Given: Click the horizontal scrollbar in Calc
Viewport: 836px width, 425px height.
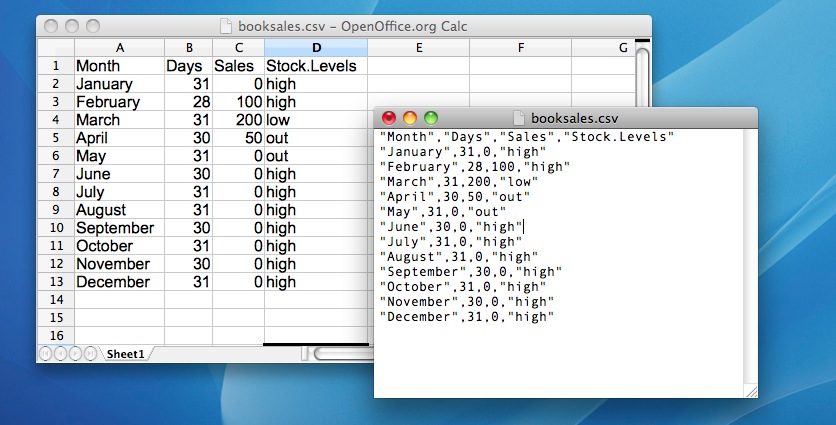Looking at the screenshot, I should [x=340, y=354].
